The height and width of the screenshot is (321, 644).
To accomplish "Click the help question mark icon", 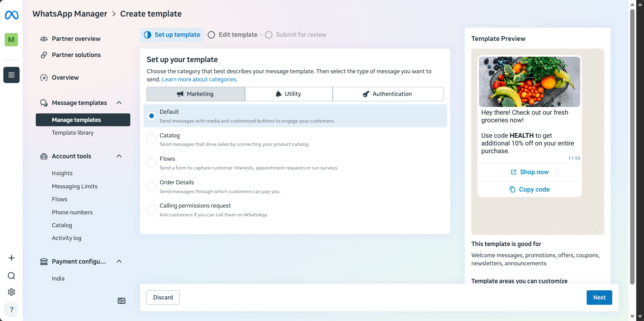I will tap(11, 310).
